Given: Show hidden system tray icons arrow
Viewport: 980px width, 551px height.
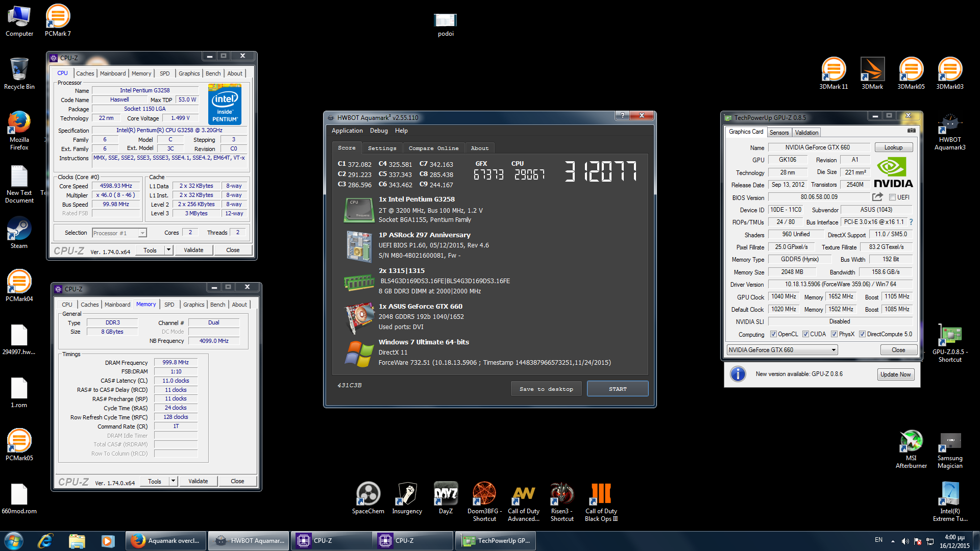Looking at the screenshot, I should pyautogui.click(x=893, y=541).
